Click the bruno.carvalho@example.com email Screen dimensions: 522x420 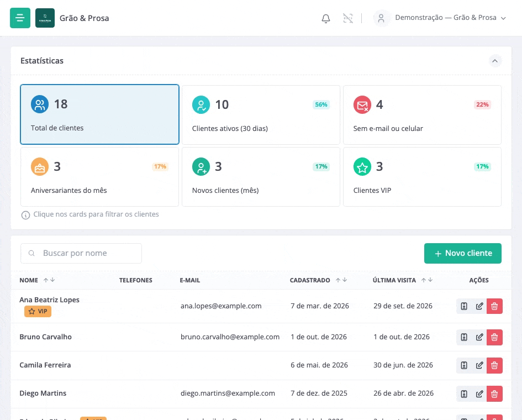[x=230, y=337]
